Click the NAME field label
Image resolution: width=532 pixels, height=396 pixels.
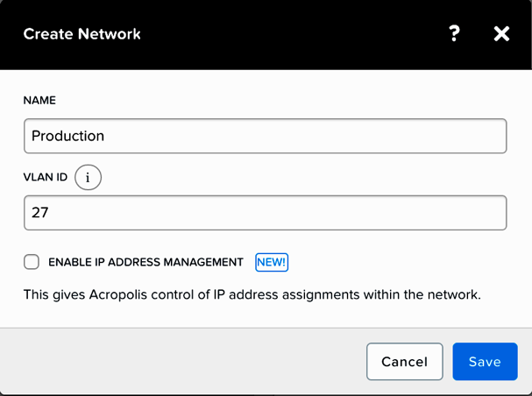click(x=39, y=101)
